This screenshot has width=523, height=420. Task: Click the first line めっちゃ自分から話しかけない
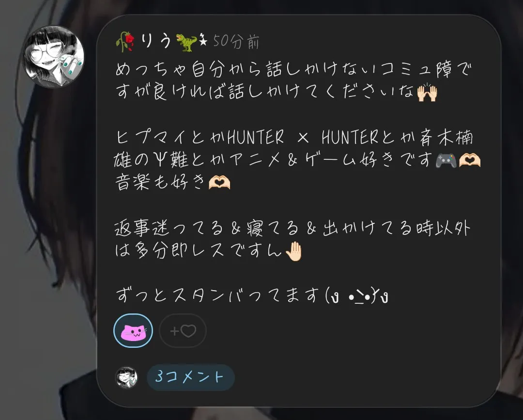coord(293,69)
